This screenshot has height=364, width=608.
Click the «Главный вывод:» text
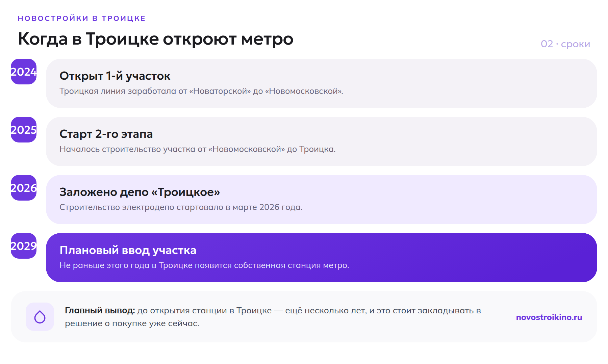(100, 311)
